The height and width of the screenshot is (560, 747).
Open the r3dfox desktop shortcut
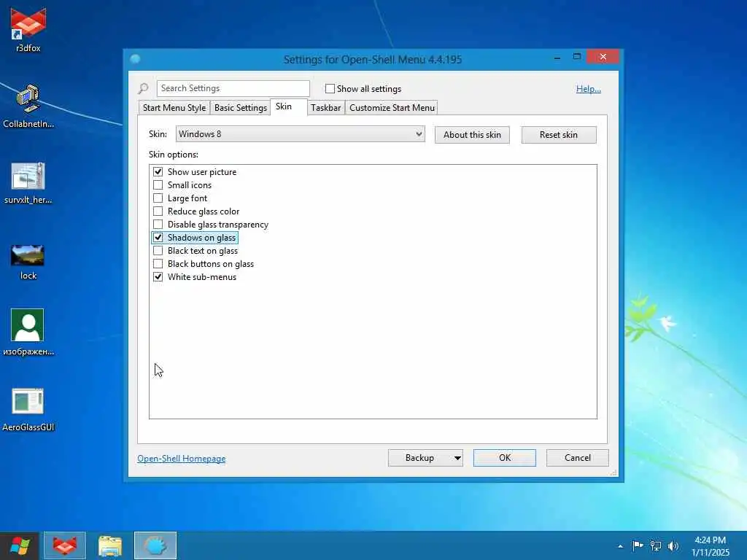point(28,29)
